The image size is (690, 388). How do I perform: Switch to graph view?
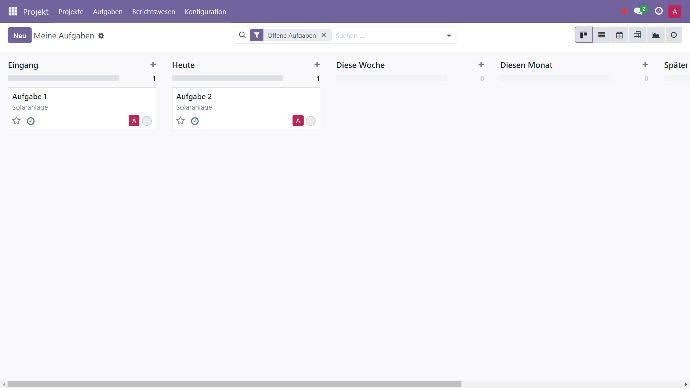pyautogui.click(x=656, y=35)
